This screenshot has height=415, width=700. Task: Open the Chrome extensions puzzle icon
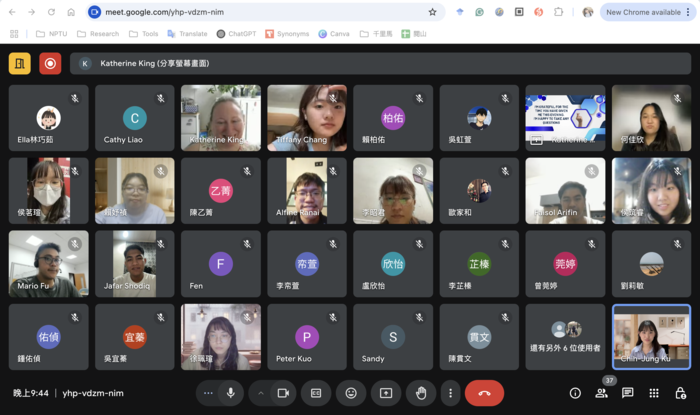pyautogui.click(x=558, y=12)
